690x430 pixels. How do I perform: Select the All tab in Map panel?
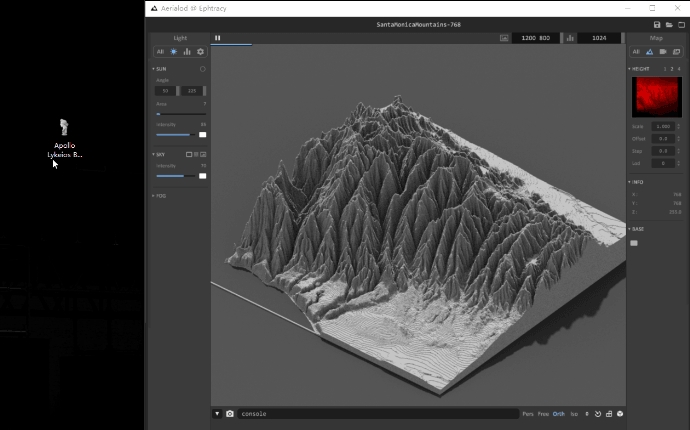click(635, 52)
